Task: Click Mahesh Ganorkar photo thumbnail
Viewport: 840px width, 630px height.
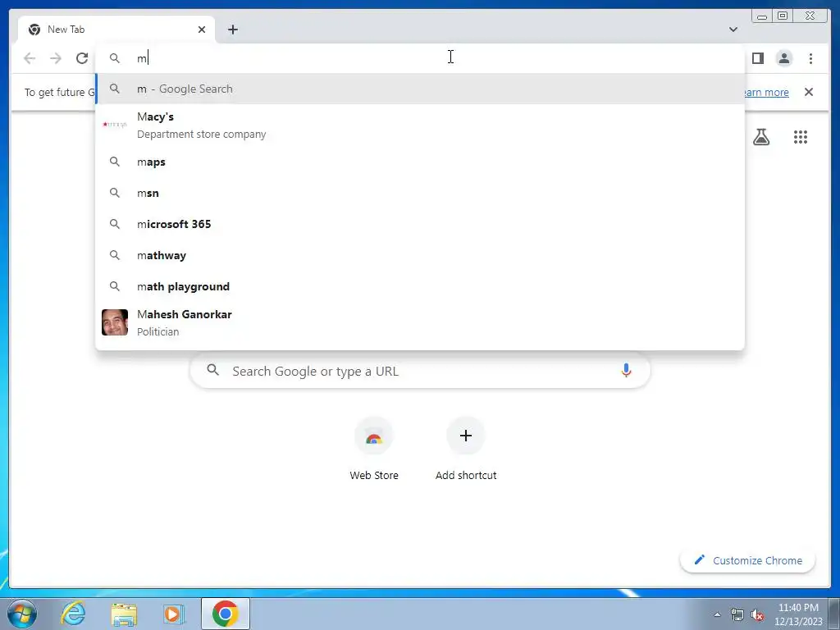Action: [115, 322]
